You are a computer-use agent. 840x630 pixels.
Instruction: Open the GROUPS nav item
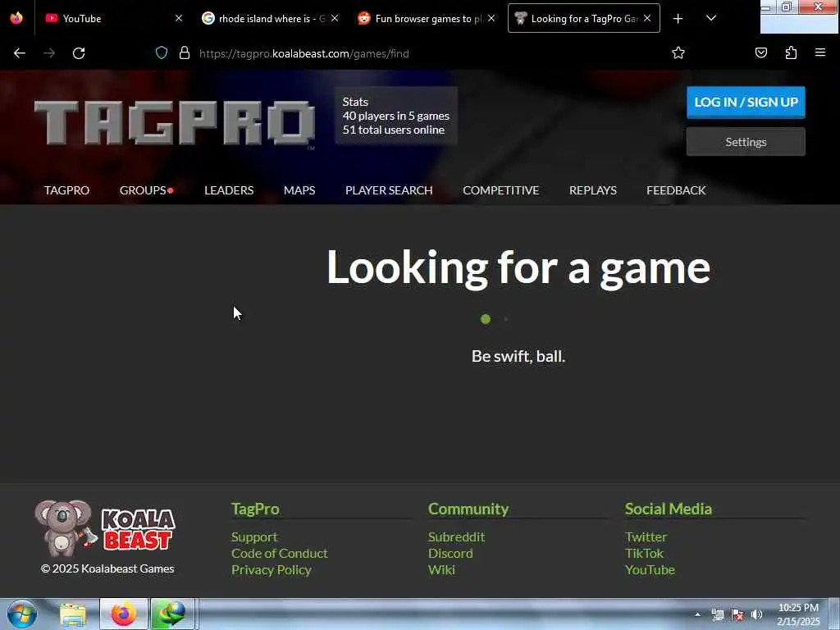tap(143, 190)
